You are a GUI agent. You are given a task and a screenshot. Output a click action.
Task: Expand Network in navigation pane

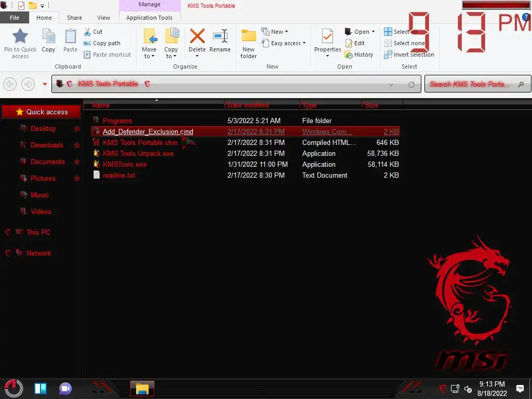click(8, 253)
